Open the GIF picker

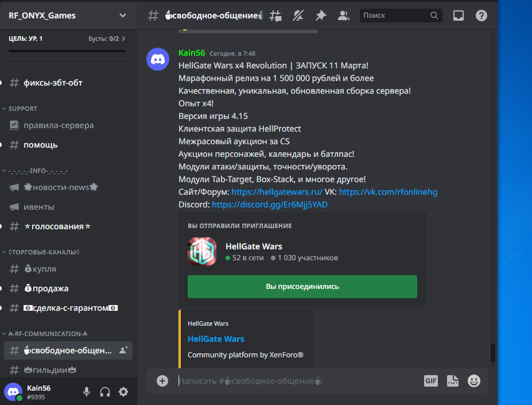click(430, 381)
